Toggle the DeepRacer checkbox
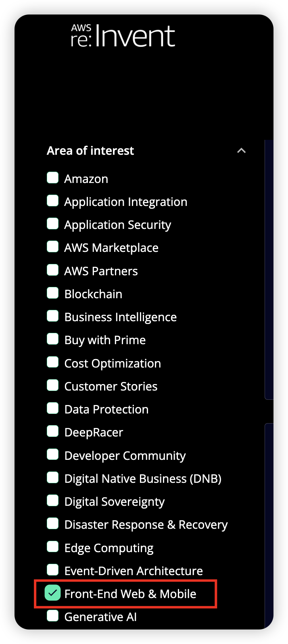The height and width of the screenshot is (644, 288). pyautogui.click(x=53, y=431)
